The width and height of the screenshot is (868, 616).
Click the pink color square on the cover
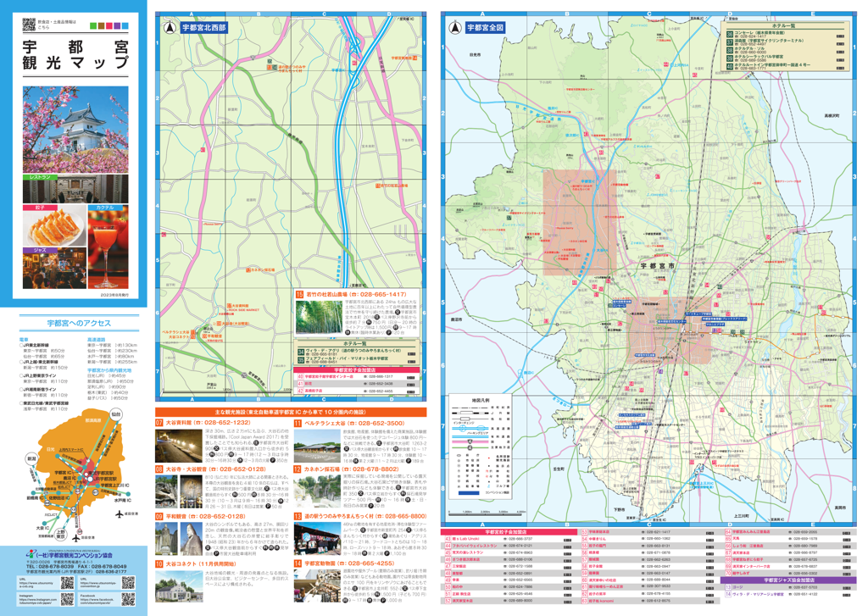[x=109, y=25]
